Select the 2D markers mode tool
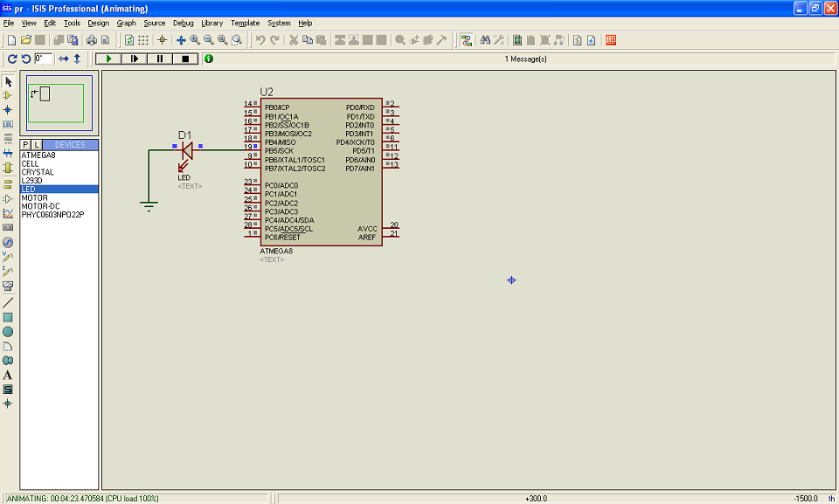Screen dimensions: 839x504 click(8, 404)
